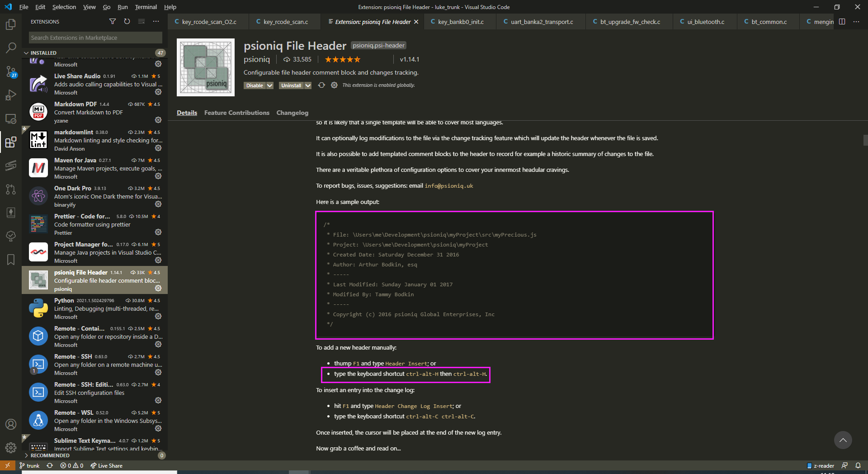Show the Details tab
The image size is (868, 474).
pyautogui.click(x=187, y=113)
